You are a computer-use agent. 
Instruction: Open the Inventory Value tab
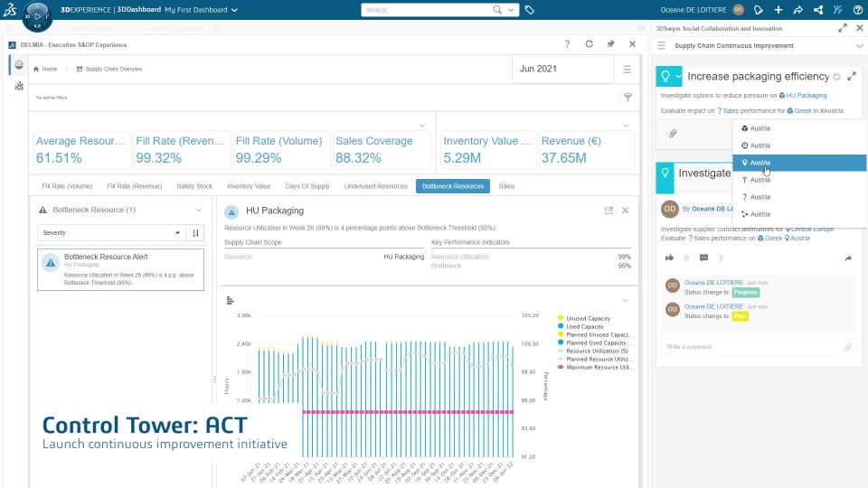tap(249, 186)
